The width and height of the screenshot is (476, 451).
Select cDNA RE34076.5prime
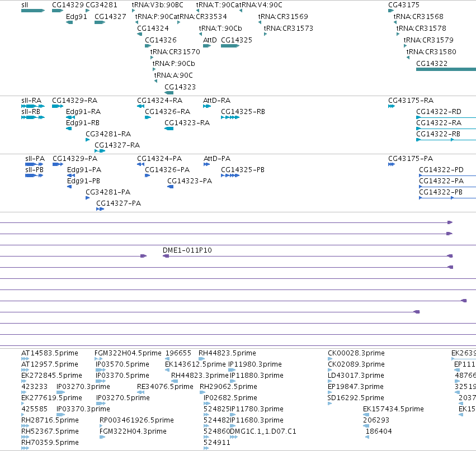[x=140, y=392]
